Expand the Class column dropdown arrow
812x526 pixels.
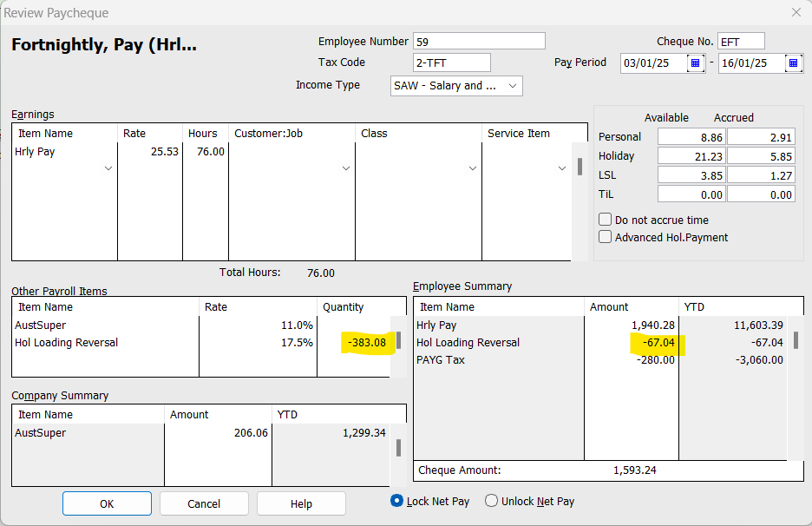point(472,168)
